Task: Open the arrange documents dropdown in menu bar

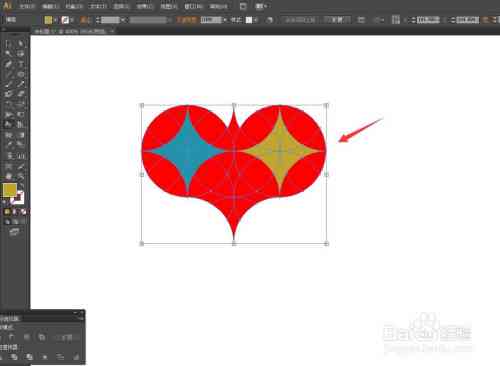Action: pos(262,6)
